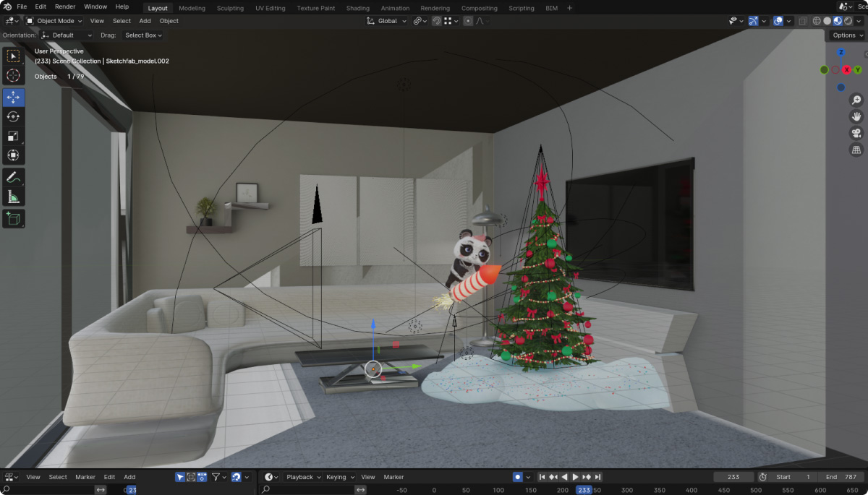Viewport: 868px width, 495px height.
Task: Toggle camera view in viewport
Action: (x=856, y=133)
